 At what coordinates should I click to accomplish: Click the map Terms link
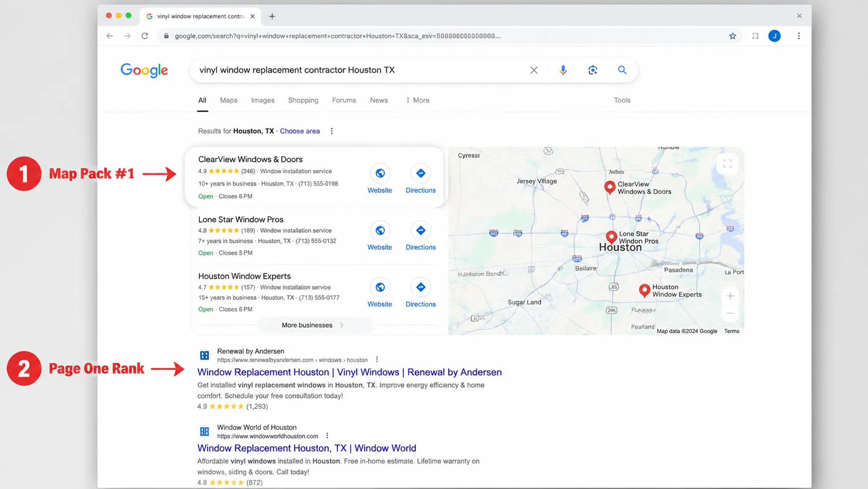click(731, 331)
